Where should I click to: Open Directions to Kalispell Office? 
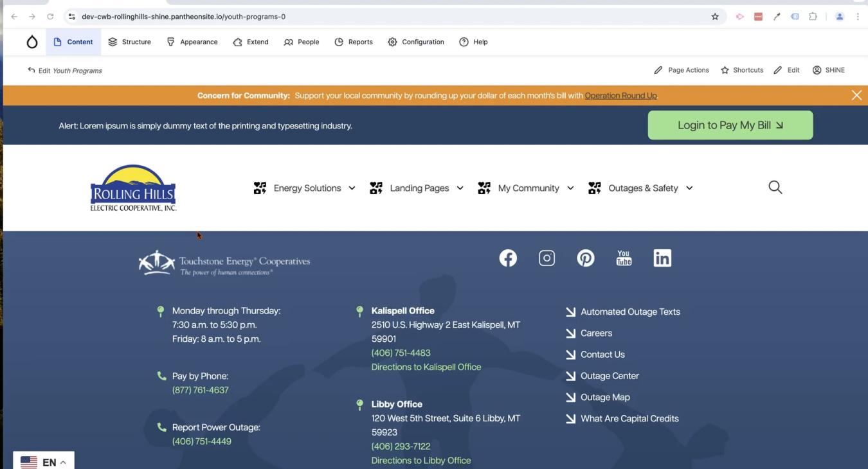426,367
